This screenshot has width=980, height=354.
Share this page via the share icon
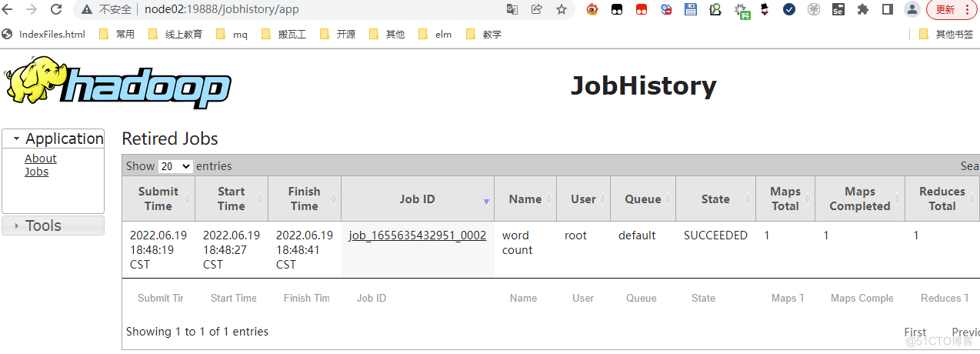tap(537, 10)
